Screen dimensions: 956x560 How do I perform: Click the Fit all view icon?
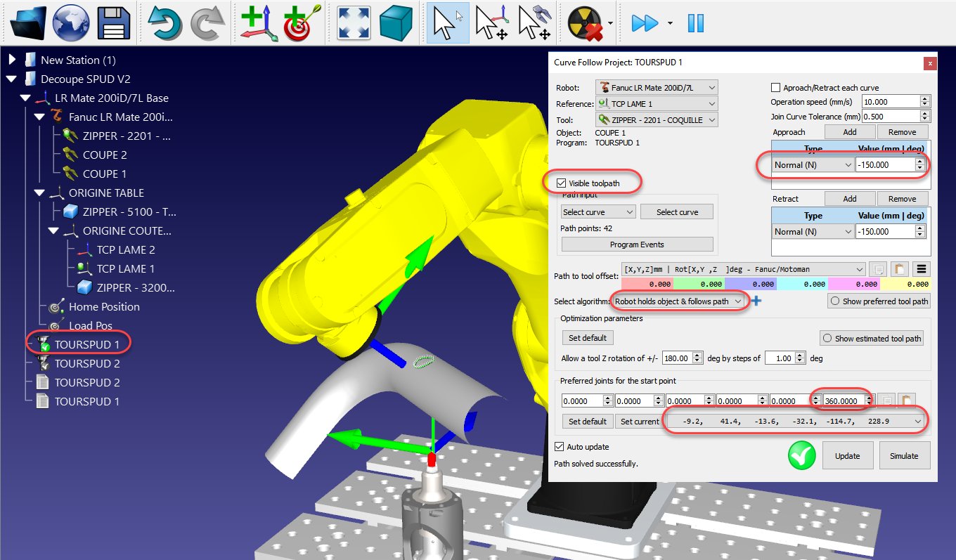[x=354, y=22]
